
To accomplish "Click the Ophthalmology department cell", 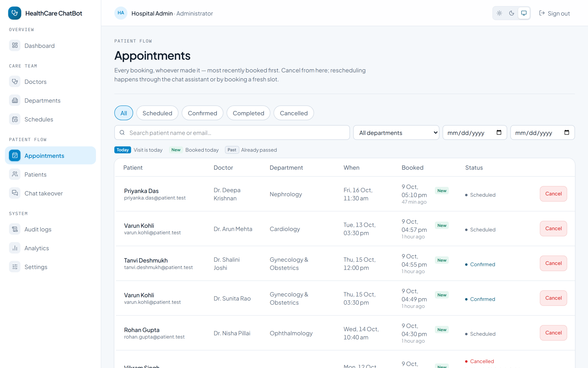I will point(291,333).
